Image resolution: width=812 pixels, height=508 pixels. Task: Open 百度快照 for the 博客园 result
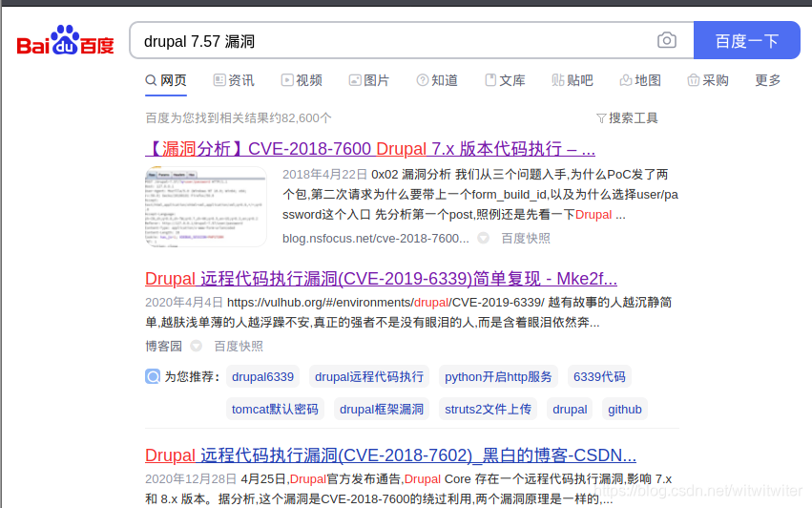pos(239,347)
